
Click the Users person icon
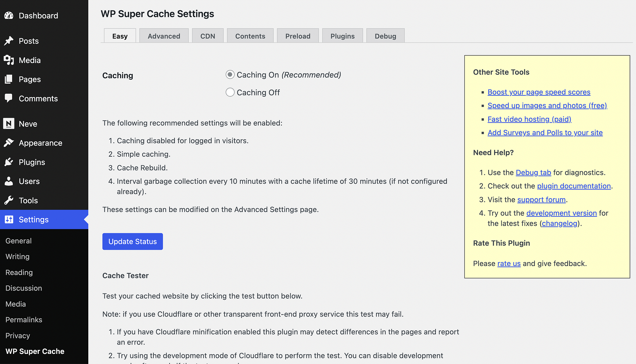[x=9, y=181]
